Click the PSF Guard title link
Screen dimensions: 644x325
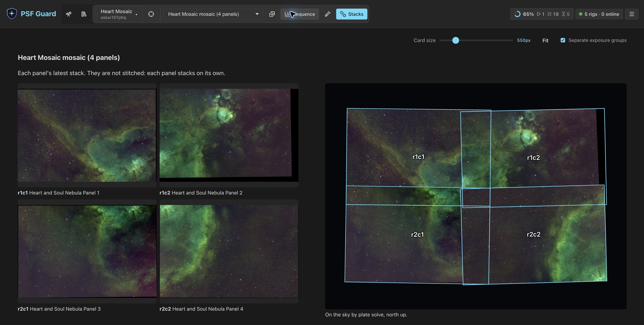[38, 14]
